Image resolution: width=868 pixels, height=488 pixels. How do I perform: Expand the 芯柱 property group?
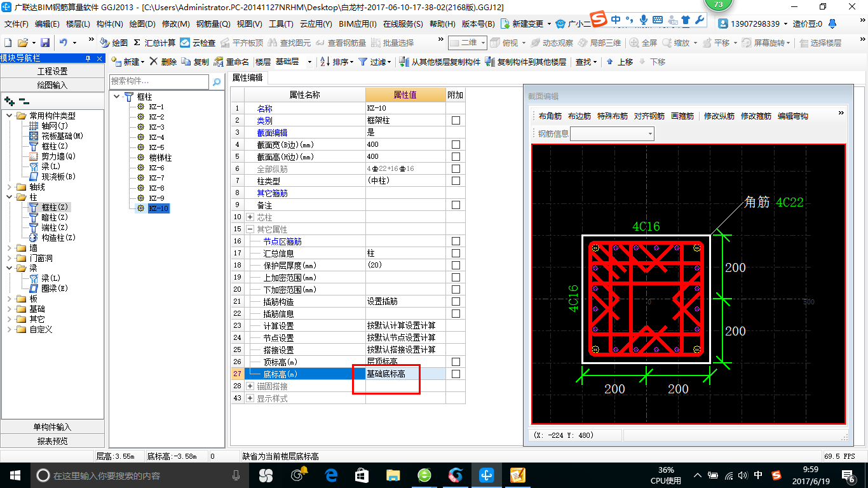[250, 217]
